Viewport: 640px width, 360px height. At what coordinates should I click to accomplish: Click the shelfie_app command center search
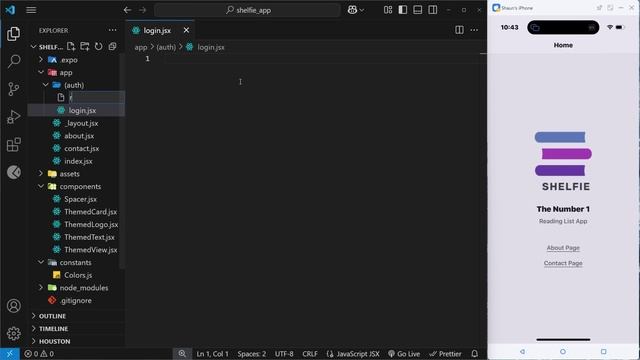click(247, 10)
